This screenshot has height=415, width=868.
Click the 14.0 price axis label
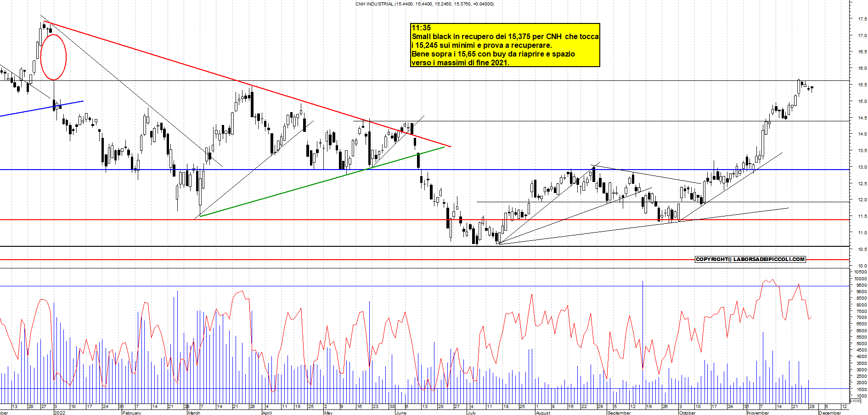coord(862,134)
